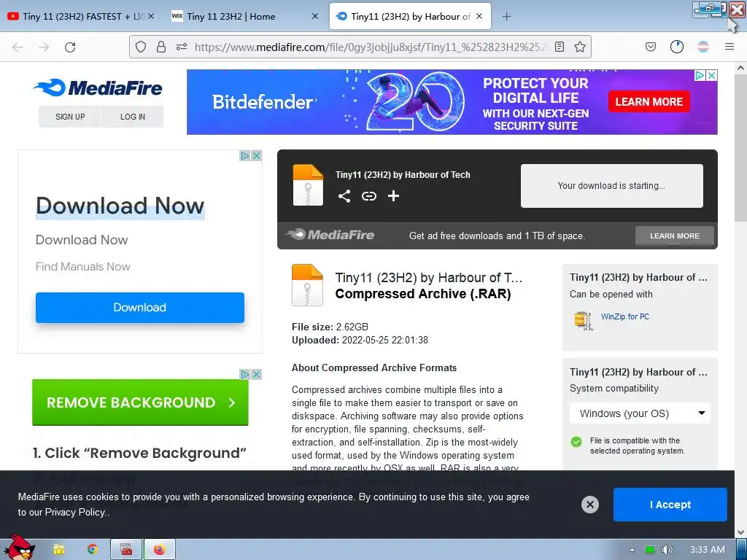Image resolution: width=747 pixels, height=560 pixels.
Task: Click the Uploaded 2022-05-25 22:01:38 text
Action: point(360,340)
